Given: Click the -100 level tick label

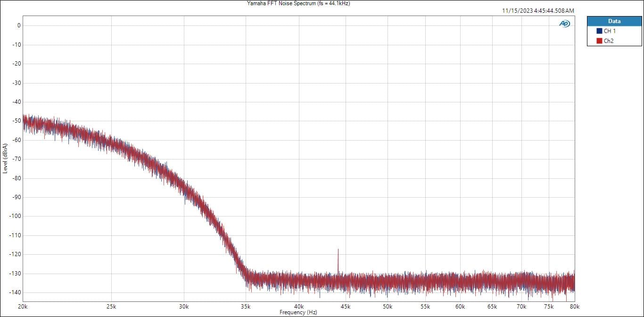Looking at the screenshot, I should [15, 216].
